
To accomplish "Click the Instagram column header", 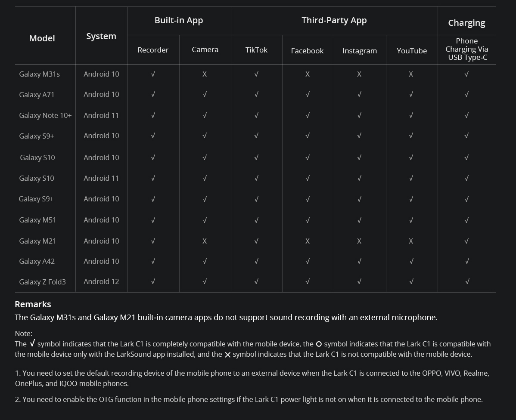I will click(x=360, y=51).
